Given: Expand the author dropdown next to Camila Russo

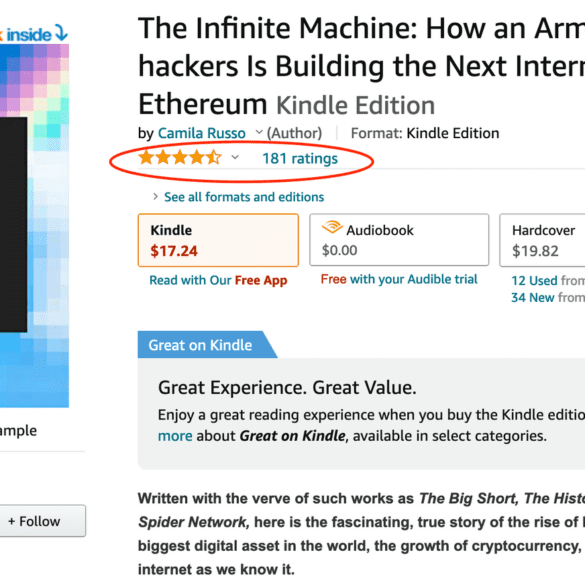Looking at the screenshot, I should (259, 132).
